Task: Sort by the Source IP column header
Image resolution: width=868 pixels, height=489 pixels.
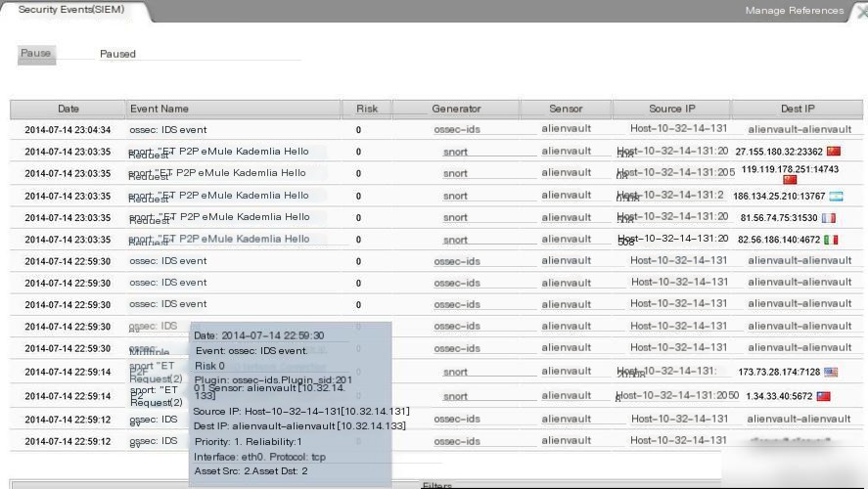Action: click(671, 109)
